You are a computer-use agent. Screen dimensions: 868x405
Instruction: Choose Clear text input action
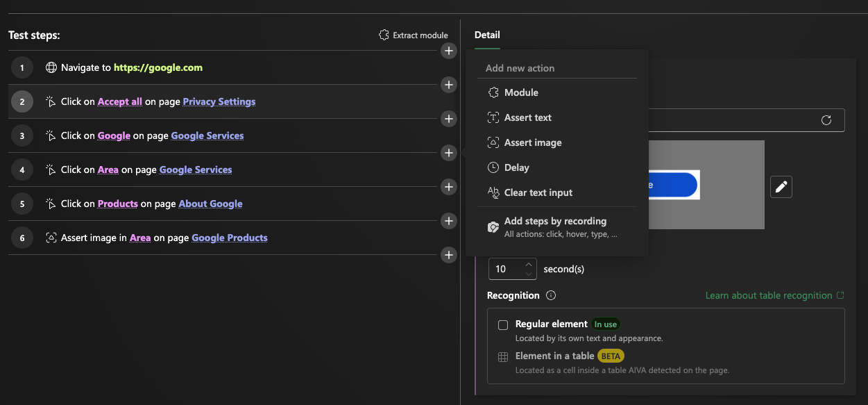557,192
